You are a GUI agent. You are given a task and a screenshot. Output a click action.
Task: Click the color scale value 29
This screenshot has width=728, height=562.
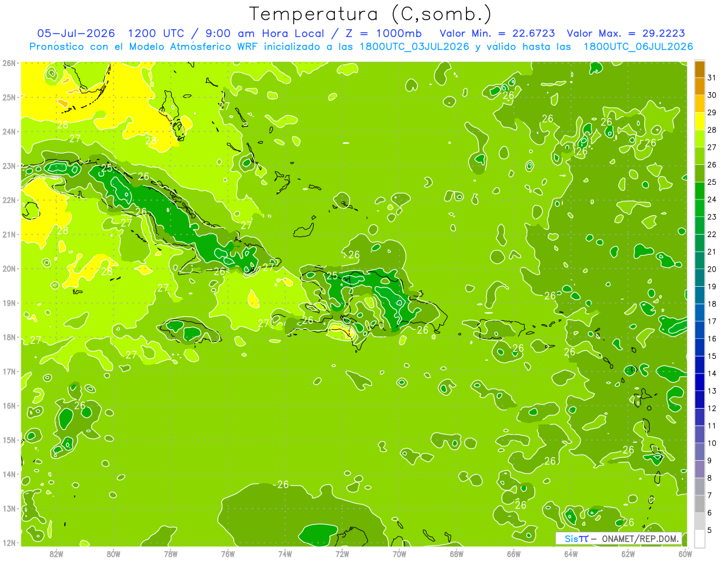click(712, 113)
